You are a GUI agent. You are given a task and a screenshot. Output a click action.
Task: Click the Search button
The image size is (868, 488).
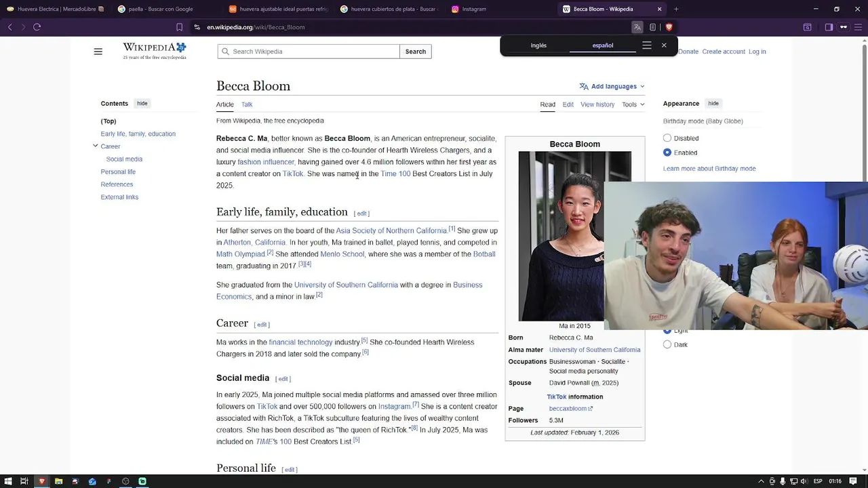pyautogui.click(x=416, y=52)
